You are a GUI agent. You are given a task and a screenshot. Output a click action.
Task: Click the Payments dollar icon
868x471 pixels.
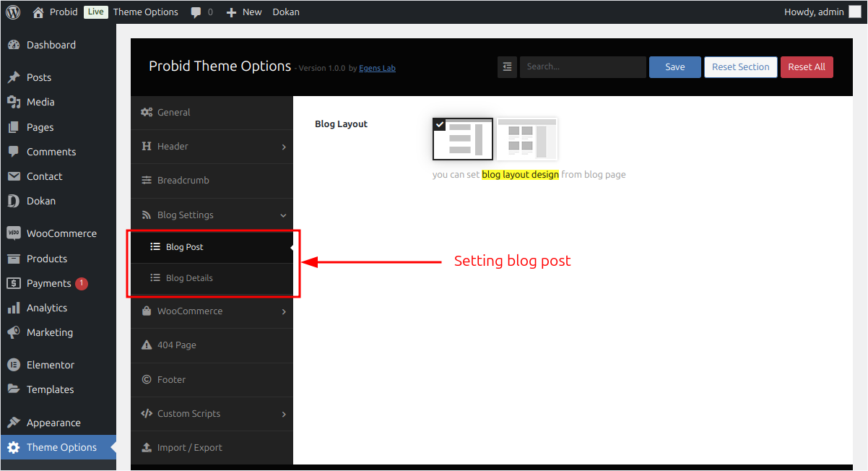tap(14, 283)
